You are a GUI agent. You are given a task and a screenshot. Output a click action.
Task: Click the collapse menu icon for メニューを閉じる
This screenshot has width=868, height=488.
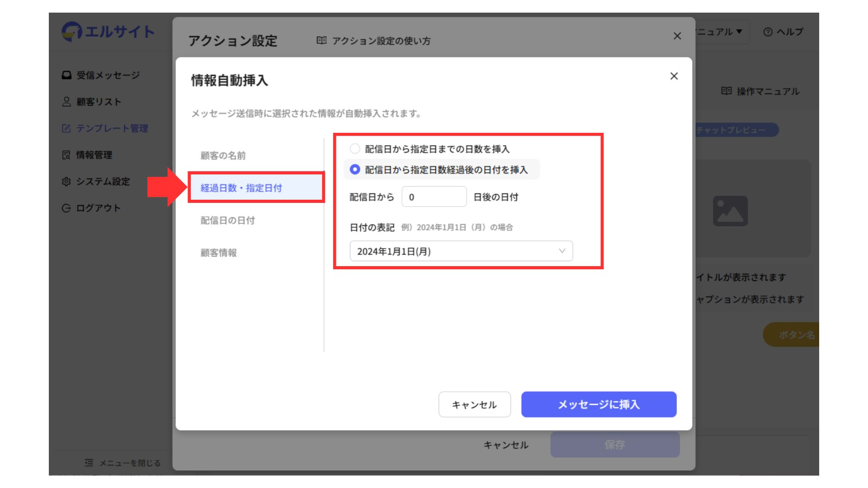click(x=89, y=463)
